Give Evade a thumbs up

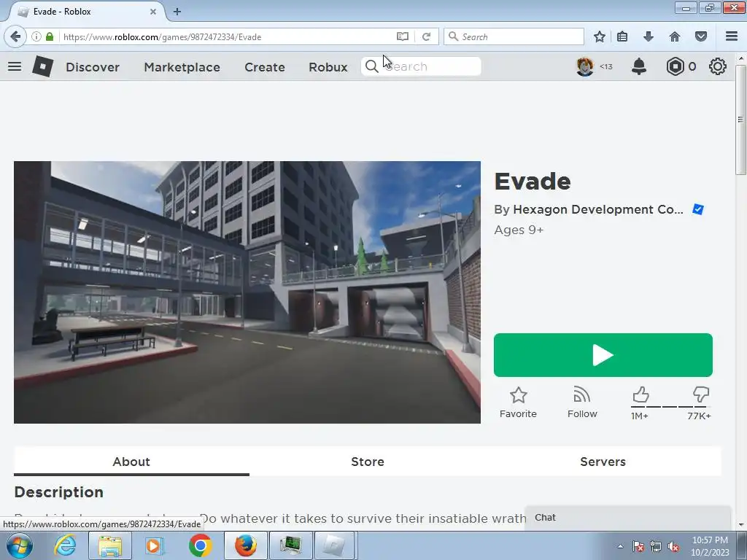click(x=640, y=394)
